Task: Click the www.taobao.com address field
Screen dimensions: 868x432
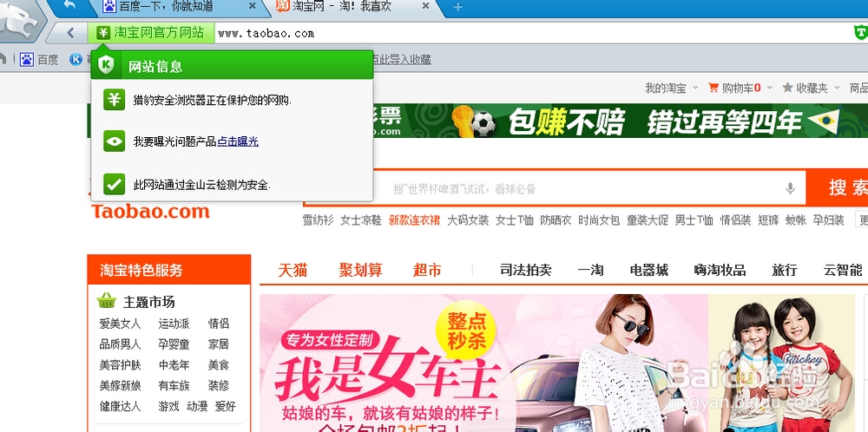Action: [266, 33]
